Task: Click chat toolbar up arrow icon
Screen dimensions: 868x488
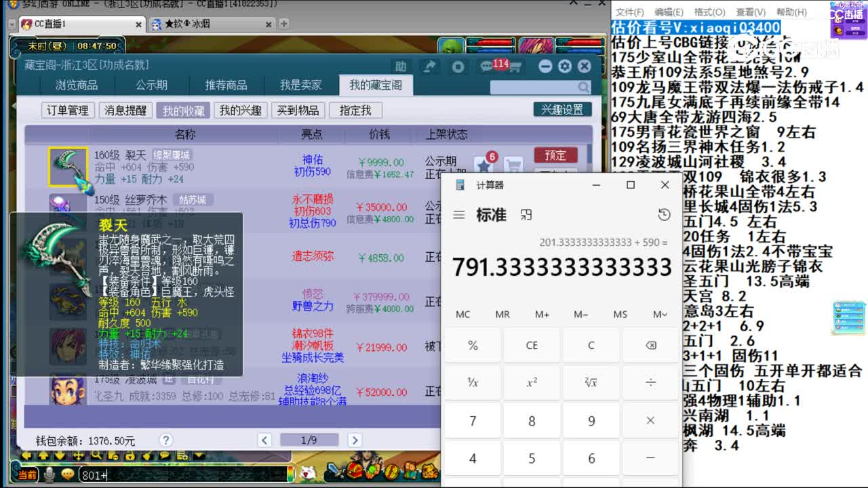Action: pyautogui.click(x=43, y=455)
